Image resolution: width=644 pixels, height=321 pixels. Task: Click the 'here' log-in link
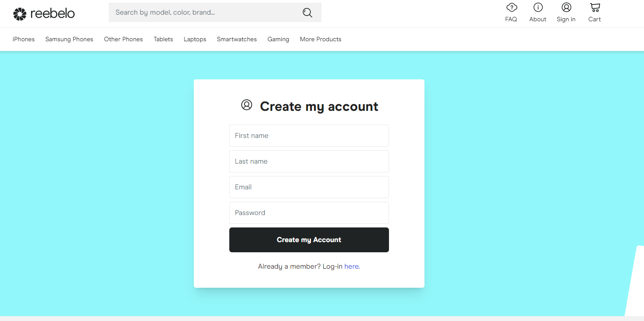pos(351,266)
